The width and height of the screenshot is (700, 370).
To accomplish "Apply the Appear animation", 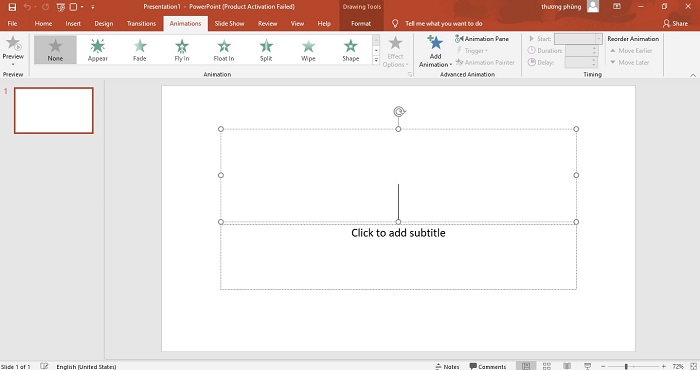I will coord(98,50).
